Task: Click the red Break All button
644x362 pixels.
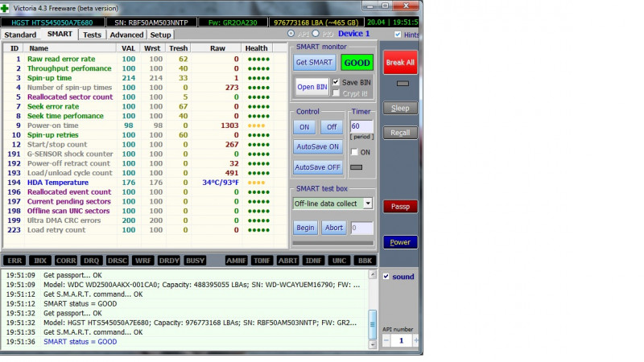Action: 399,63
